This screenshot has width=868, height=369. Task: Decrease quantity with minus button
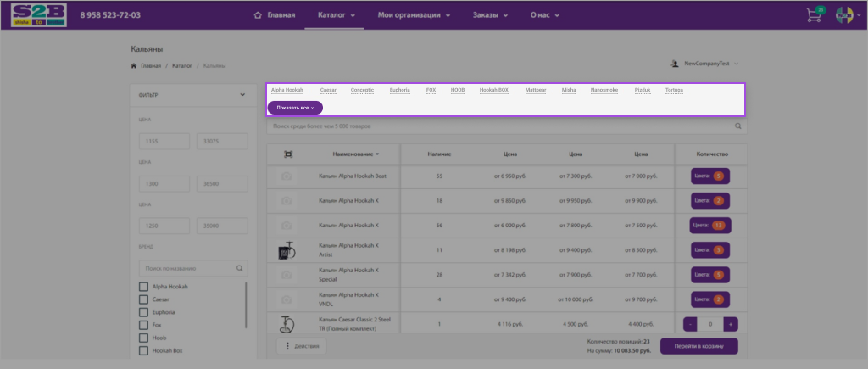691,324
